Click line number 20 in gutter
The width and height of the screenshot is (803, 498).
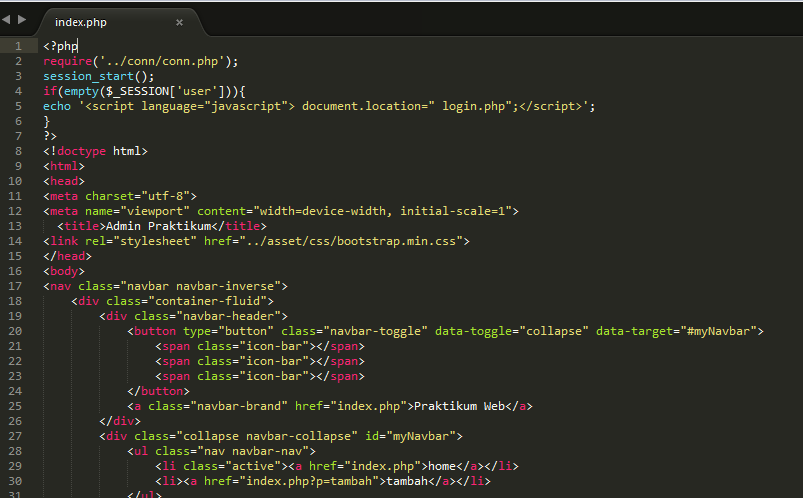(x=15, y=331)
